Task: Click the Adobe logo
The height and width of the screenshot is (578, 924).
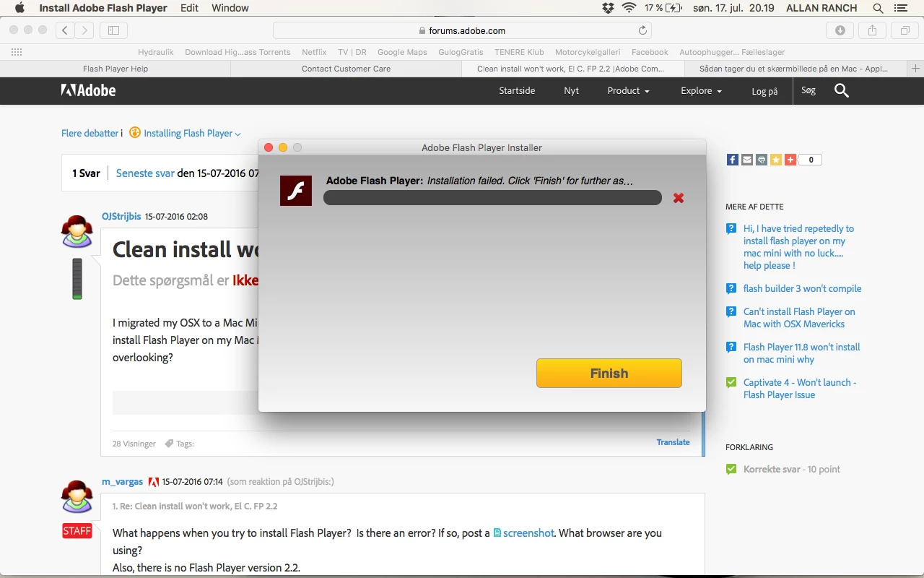Action: 88,90
